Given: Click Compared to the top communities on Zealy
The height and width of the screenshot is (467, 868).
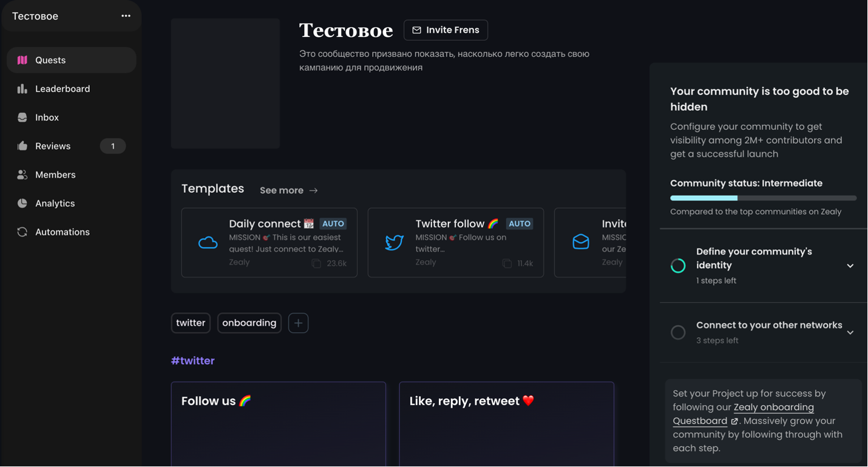Looking at the screenshot, I should (x=756, y=212).
